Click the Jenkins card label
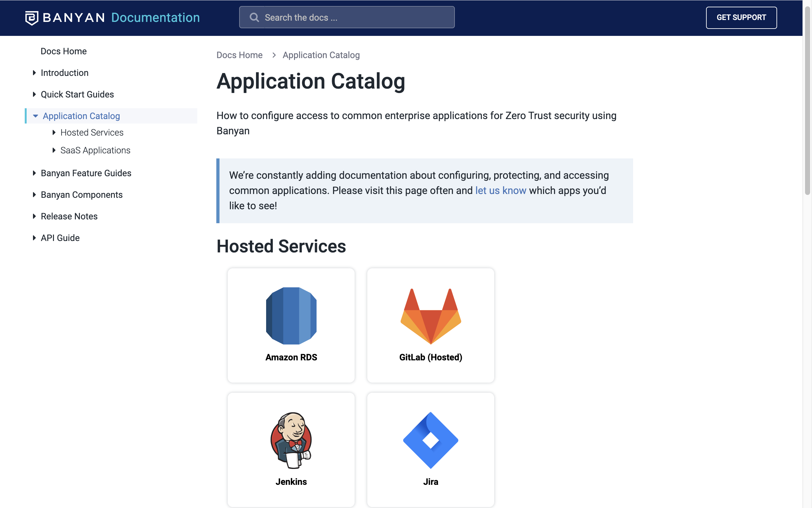 (x=291, y=482)
